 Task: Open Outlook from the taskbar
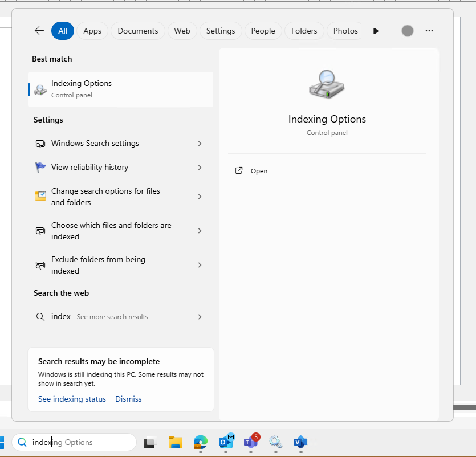[226, 442]
